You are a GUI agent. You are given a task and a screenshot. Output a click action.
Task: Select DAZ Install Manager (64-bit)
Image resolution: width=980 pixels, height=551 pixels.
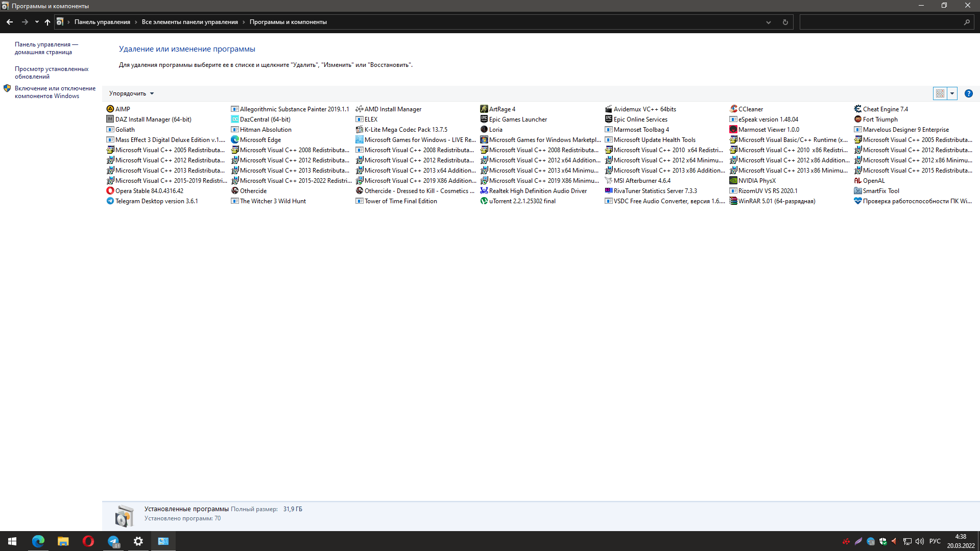point(153,119)
